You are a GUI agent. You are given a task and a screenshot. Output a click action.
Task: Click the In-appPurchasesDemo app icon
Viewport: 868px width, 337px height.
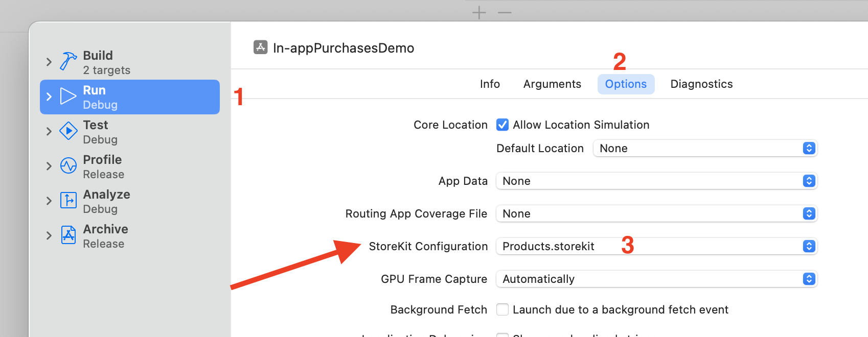click(x=260, y=47)
